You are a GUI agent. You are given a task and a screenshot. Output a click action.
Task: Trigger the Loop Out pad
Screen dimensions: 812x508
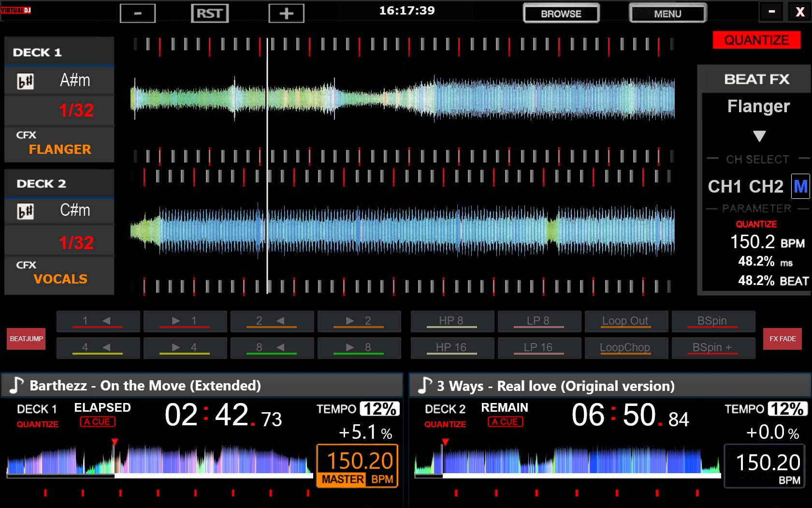pyautogui.click(x=626, y=321)
